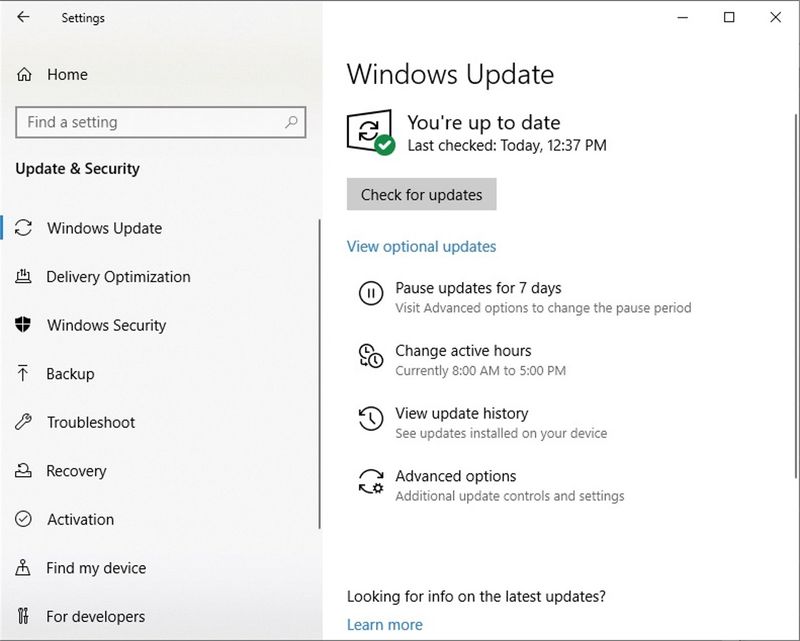Open View optional updates link
800x641 pixels.
(x=421, y=246)
